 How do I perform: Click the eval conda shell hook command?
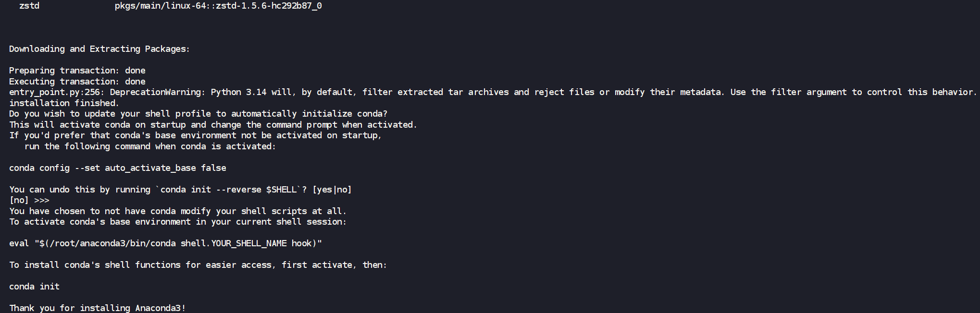coord(165,243)
